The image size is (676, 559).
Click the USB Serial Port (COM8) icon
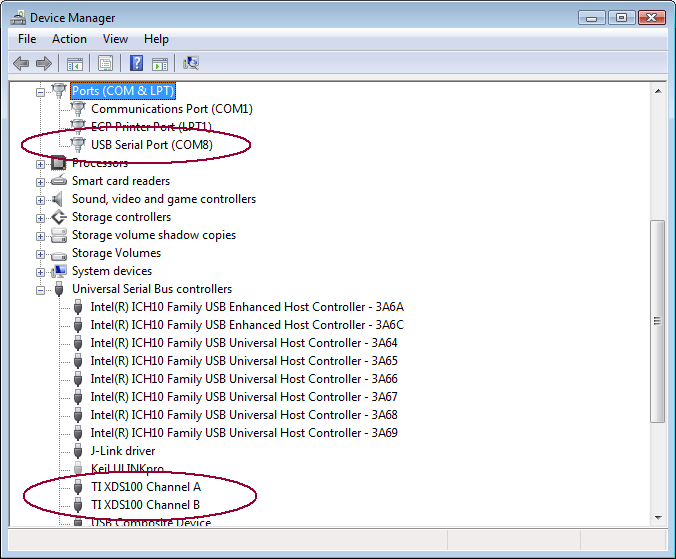[78, 145]
